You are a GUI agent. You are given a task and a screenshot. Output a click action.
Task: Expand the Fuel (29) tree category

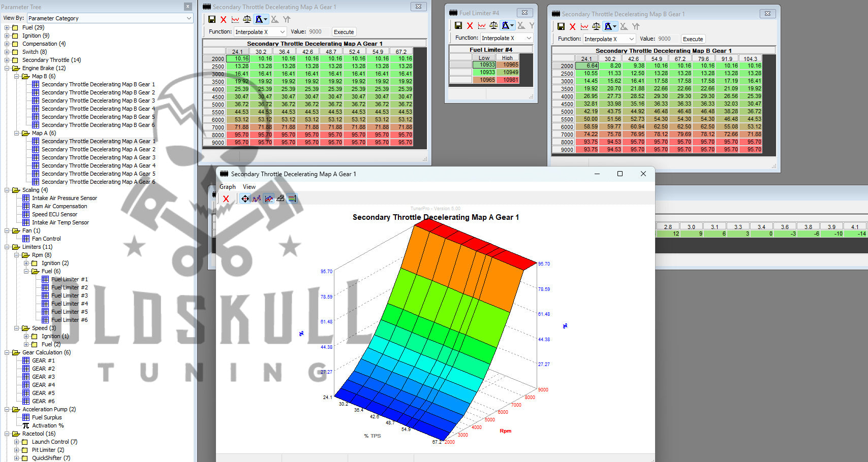pyautogui.click(x=7, y=27)
